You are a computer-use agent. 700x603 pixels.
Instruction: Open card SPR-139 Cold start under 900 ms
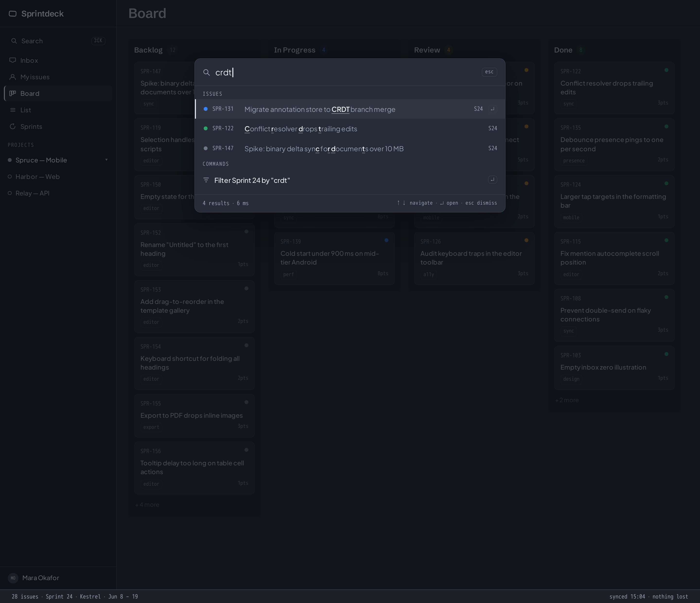(x=334, y=258)
